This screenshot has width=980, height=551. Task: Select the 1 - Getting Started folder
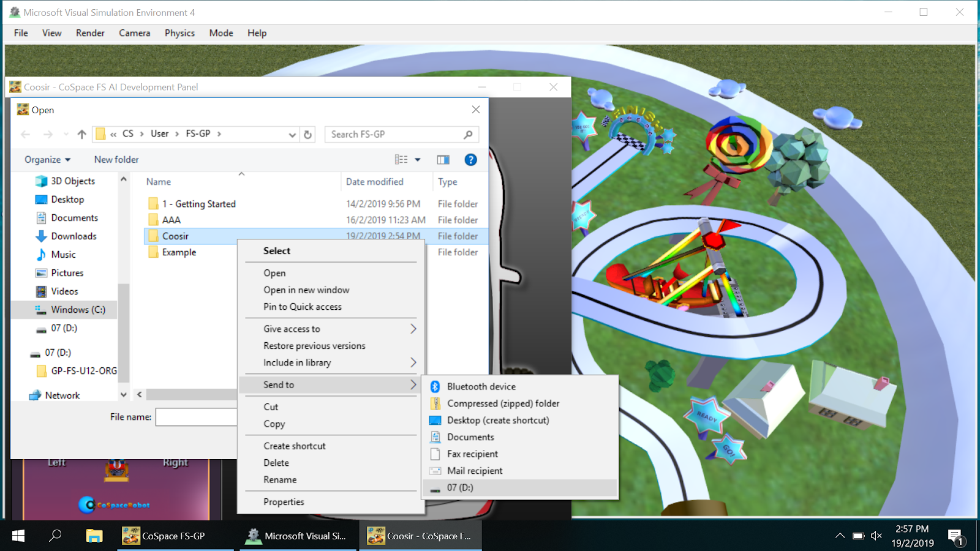tap(192, 204)
